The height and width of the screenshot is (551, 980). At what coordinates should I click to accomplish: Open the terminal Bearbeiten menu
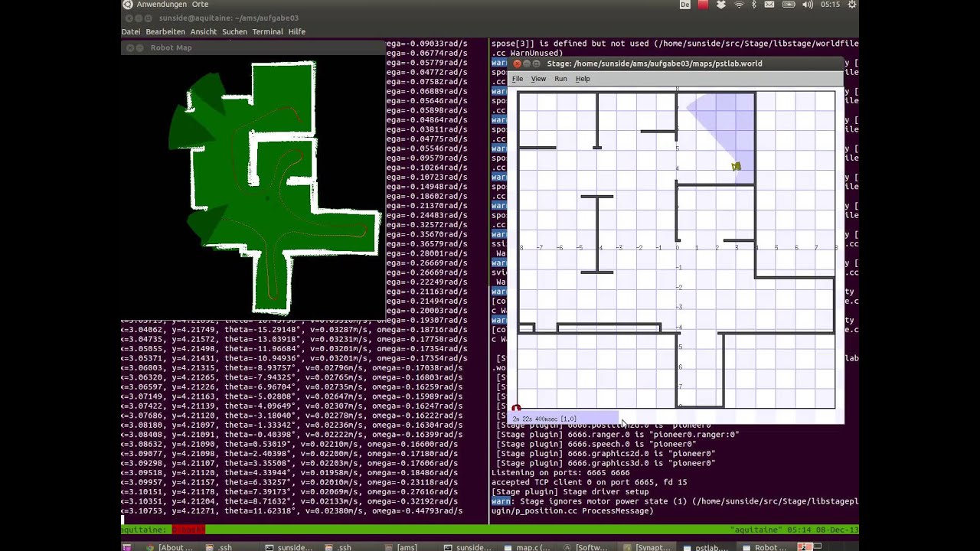click(x=165, y=31)
